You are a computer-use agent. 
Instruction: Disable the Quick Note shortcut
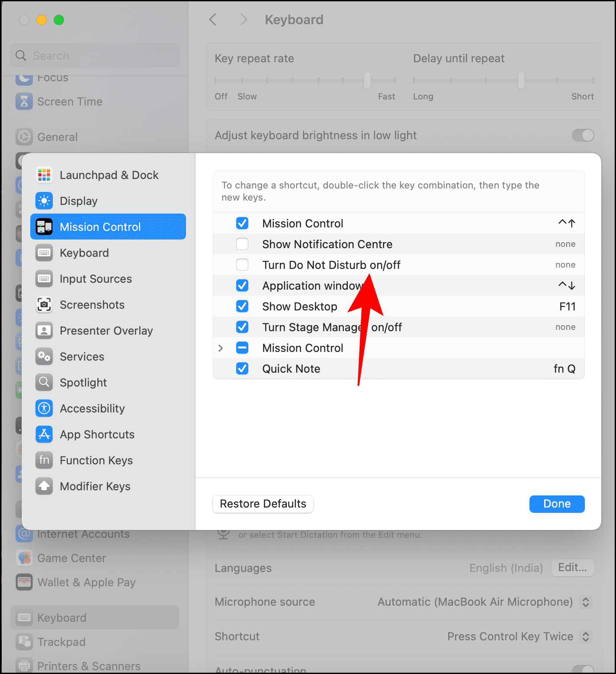click(x=242, y=368)
